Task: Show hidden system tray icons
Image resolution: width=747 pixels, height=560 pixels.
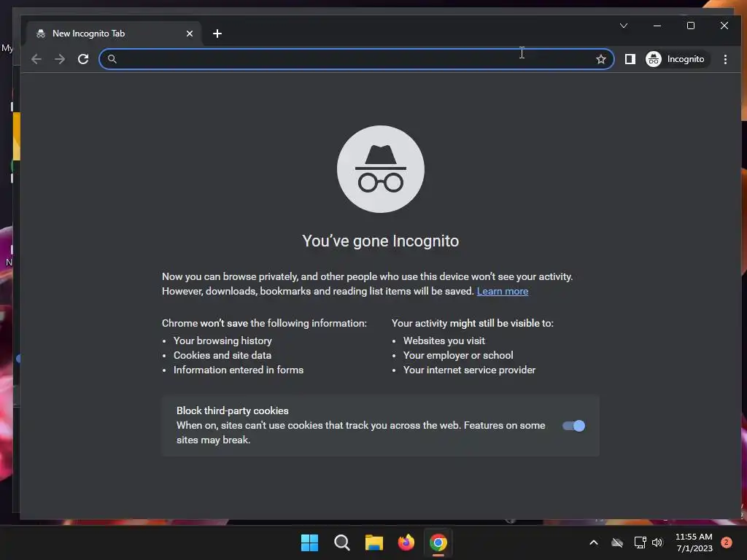Action: click(x=594, y=542)
